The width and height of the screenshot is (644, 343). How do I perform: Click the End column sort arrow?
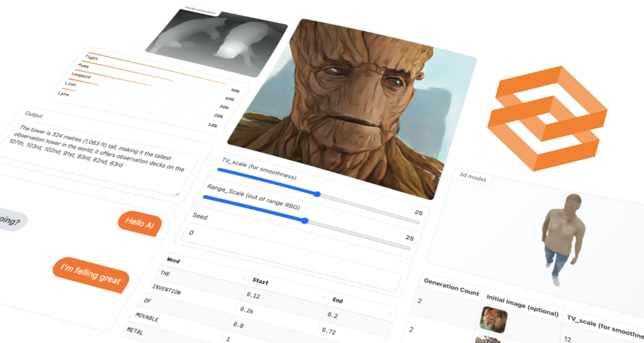[389, 314]
